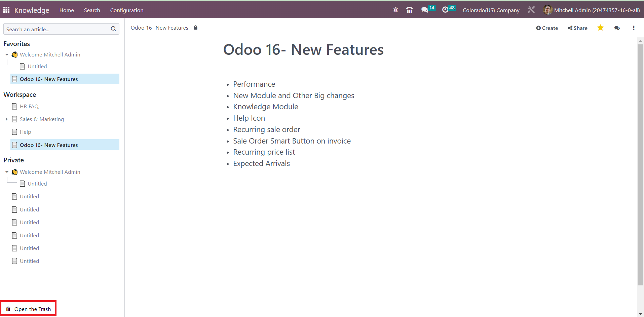Screen dimensions: 644x317
Task: Click the breadcrumb article name field
Action: pos(159,28)
